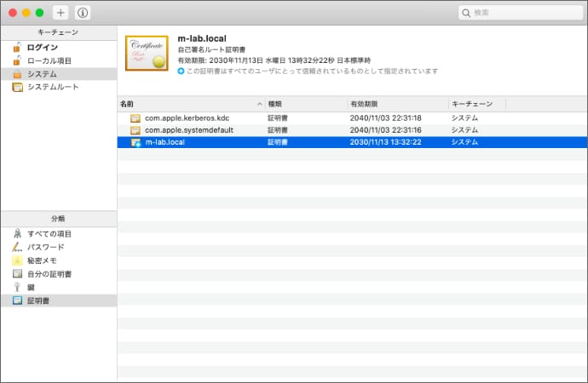Click the large certificate thumbnail in the header

coord(147,54)
